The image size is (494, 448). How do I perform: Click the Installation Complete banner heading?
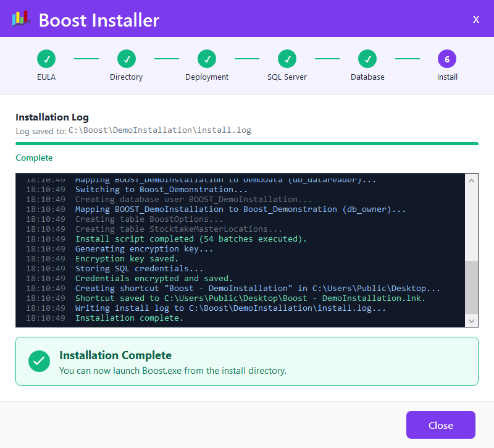coord(115,355)
